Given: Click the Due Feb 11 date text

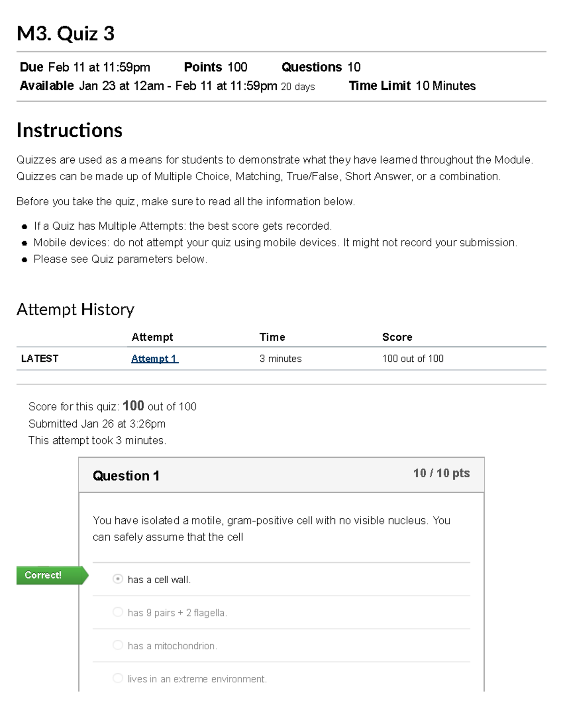Looking at the screenshot, I should pos(85,67).
